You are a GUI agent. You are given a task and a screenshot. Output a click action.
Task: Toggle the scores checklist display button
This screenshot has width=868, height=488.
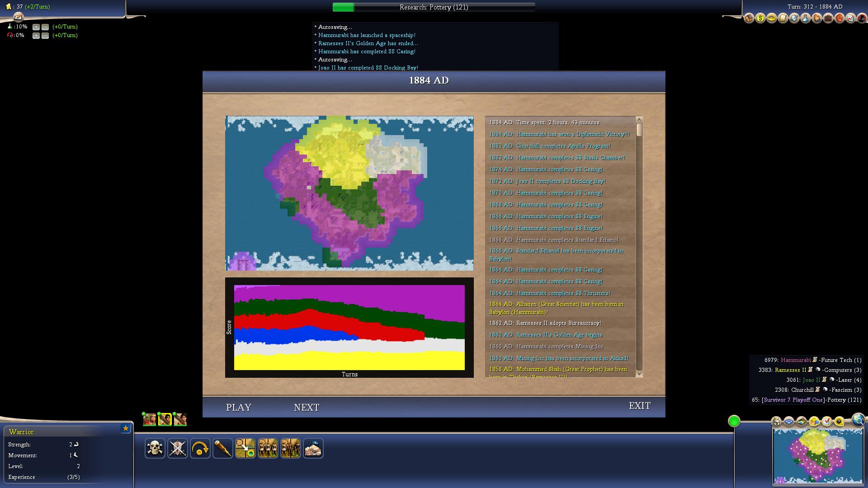pyautogui.click(x=827, y=422)
